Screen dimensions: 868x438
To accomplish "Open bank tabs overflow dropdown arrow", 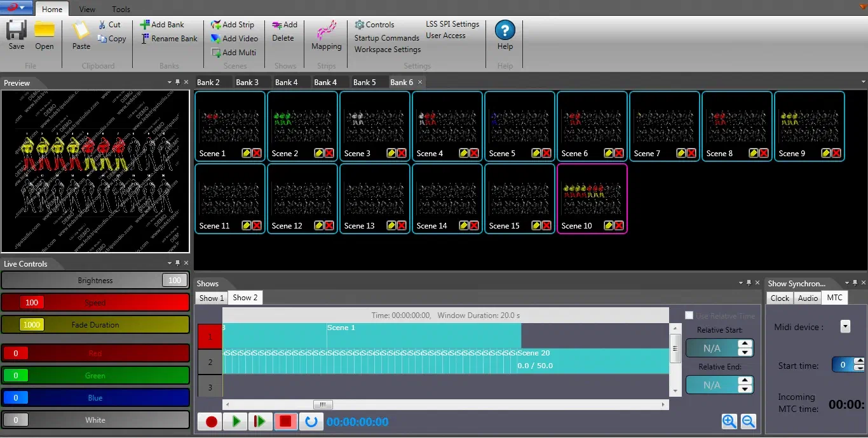I will [x=863, y=82].
